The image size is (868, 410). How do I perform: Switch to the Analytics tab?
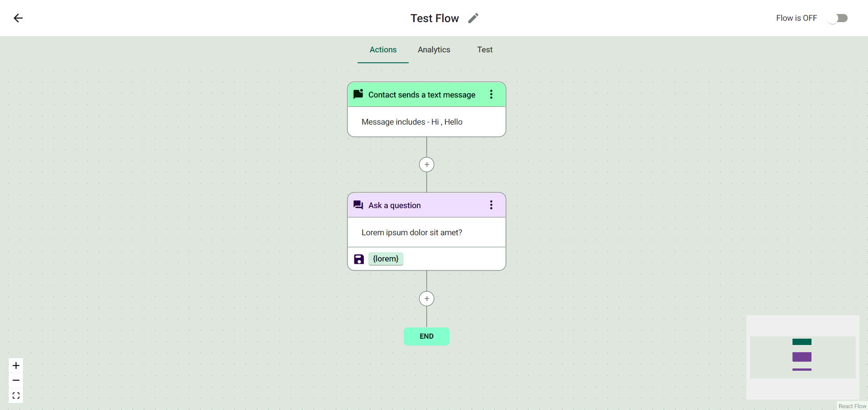[434, 50]
